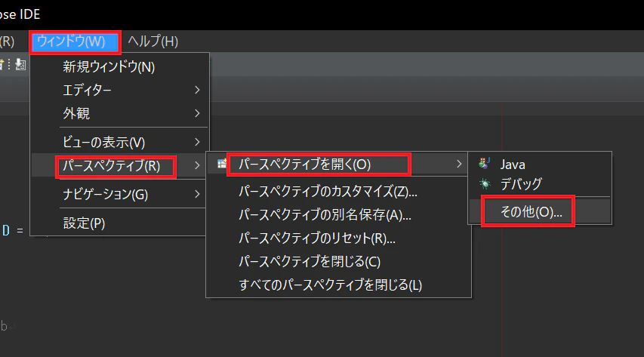Select 新規ウィンドウ(N) menu entry
This screenshot has height=357, width=644.
point(119,66)
